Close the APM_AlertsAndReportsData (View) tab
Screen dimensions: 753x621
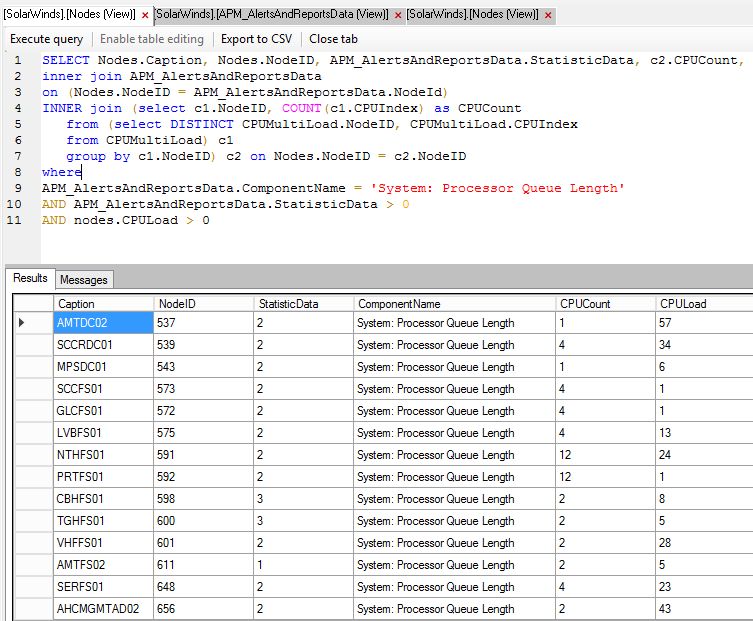click(398, 16)
